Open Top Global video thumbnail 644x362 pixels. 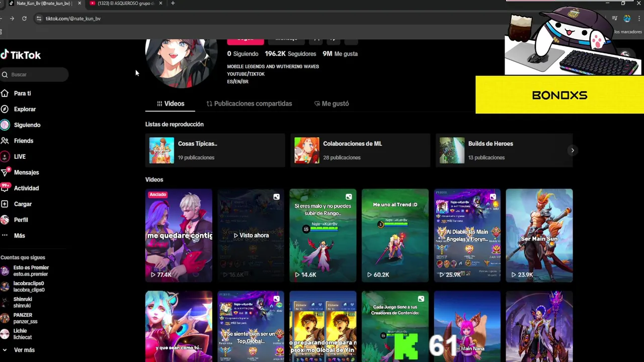[x=251, y=326]
